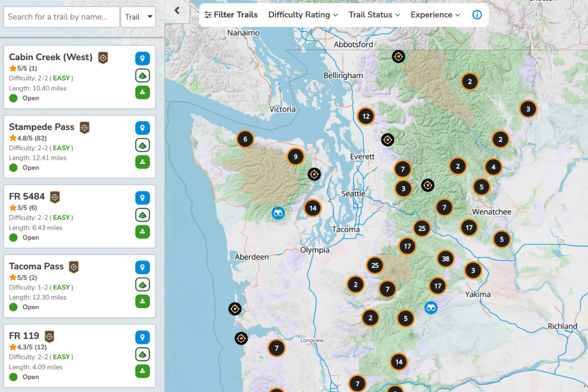Screen dimensions: 588x392
Task: Download FR 5484 trail file
Action: click(x=143, y=232)
